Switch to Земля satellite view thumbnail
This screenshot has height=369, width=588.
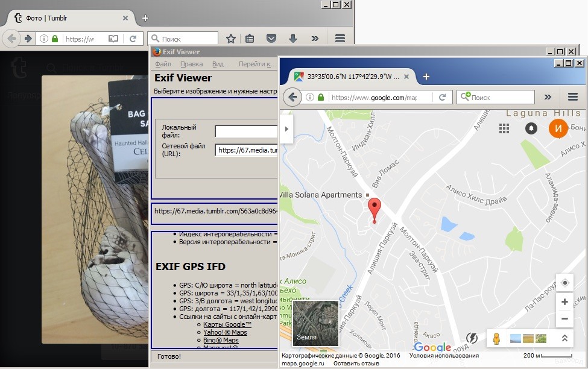pos(315,323)
